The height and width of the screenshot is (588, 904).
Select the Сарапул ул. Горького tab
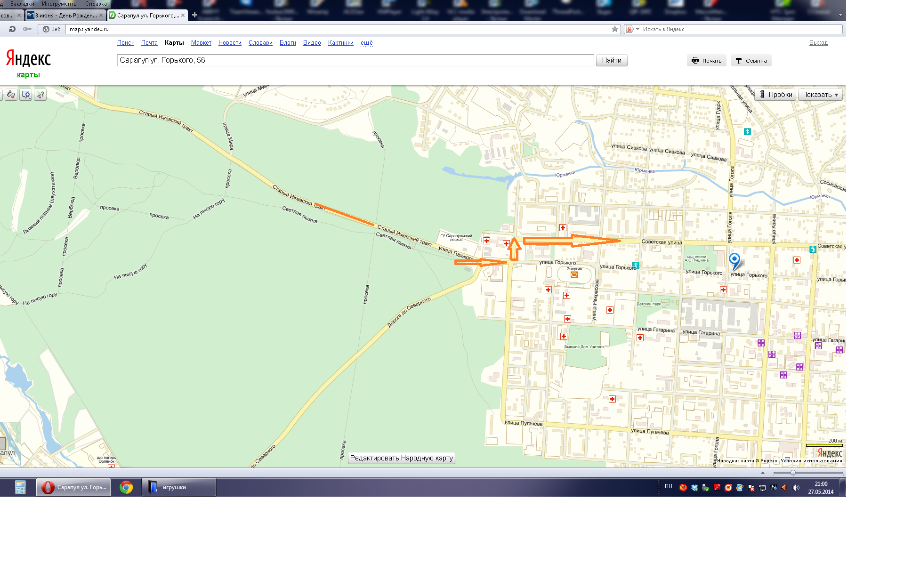pyautogui.click(x=147, y=16)
